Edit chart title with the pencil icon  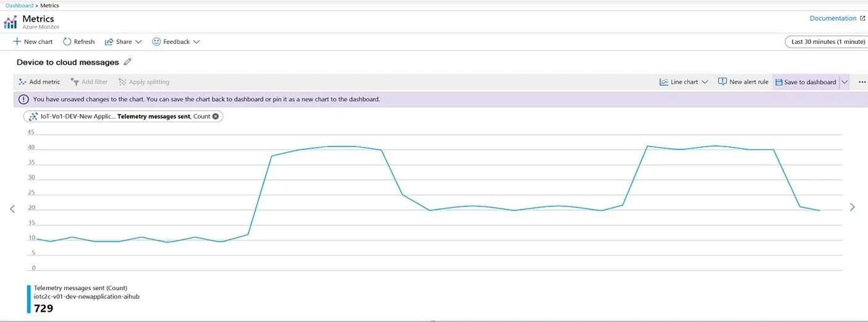[127, 62]
